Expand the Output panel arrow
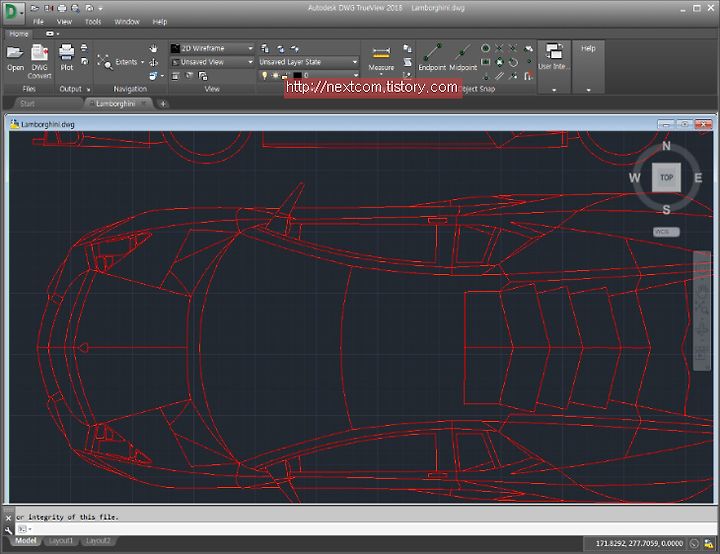This screenshot has width=720, height=554. click(x=88, y=90)
